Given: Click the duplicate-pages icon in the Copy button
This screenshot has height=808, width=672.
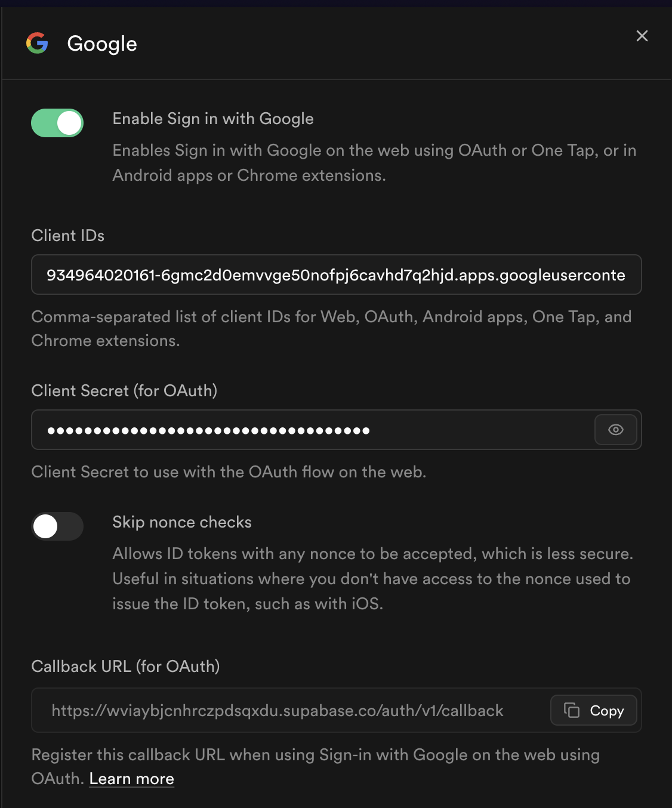Looking at the screenshot, I should tap(572, 710).
